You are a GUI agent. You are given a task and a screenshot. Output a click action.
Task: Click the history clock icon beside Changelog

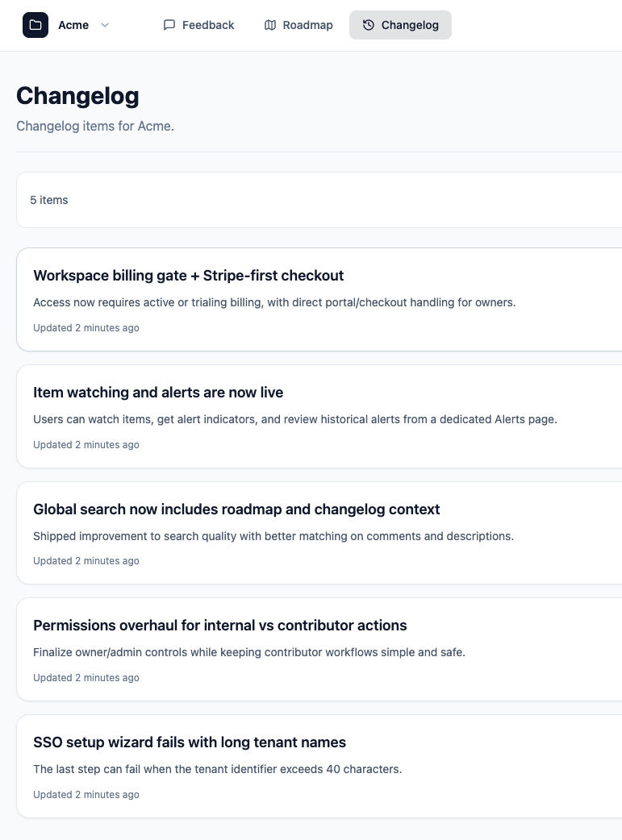pos(370,25)
